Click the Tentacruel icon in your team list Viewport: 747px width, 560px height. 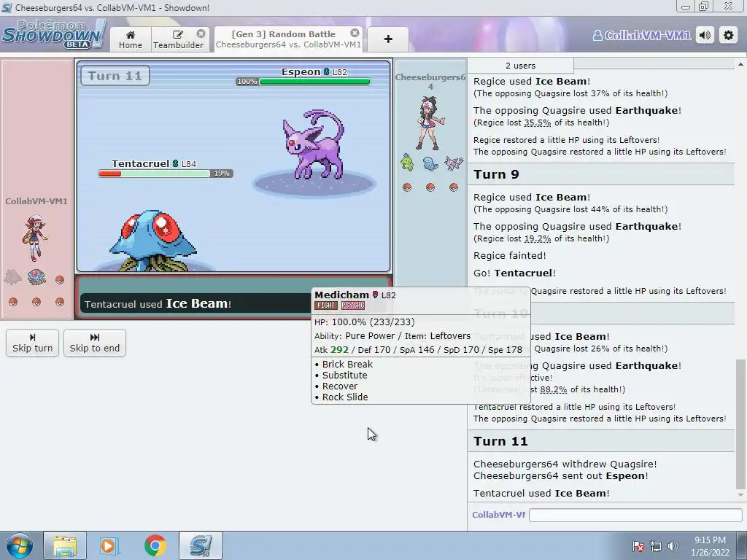[x=36, y=276]
